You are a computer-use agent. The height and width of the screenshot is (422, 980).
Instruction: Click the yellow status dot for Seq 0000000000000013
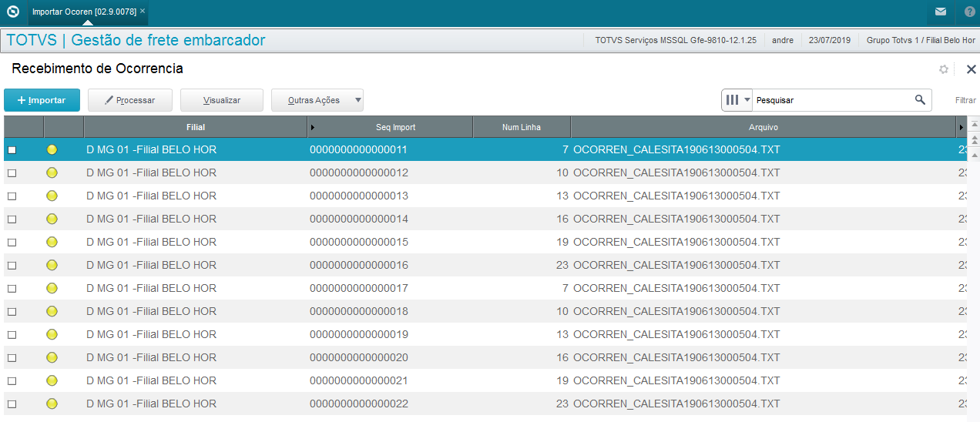click(x=52, y=196)
